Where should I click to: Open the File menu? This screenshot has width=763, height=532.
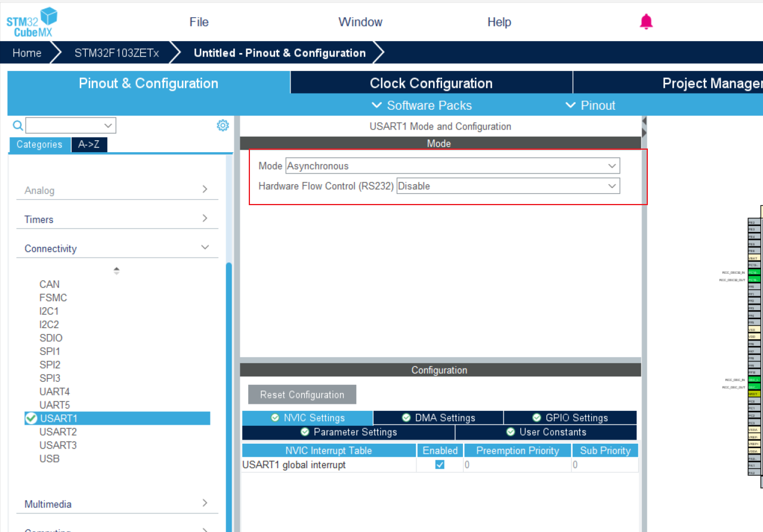[199, 22]
